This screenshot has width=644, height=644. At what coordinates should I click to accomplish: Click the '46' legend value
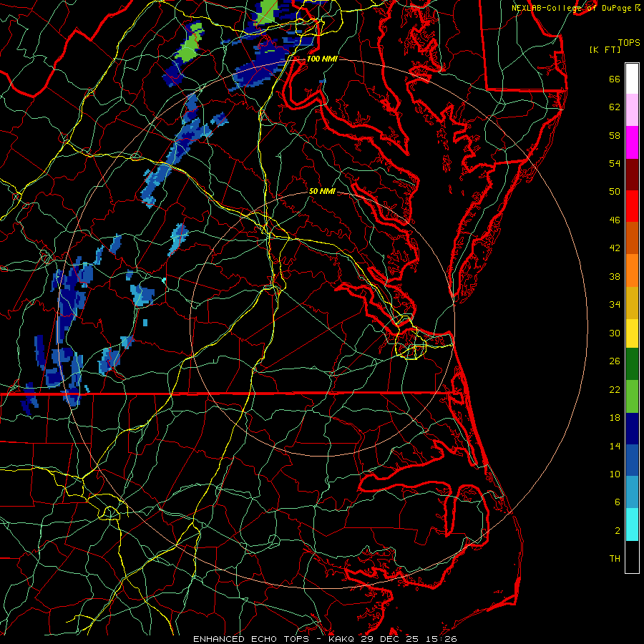click(615, 220)
